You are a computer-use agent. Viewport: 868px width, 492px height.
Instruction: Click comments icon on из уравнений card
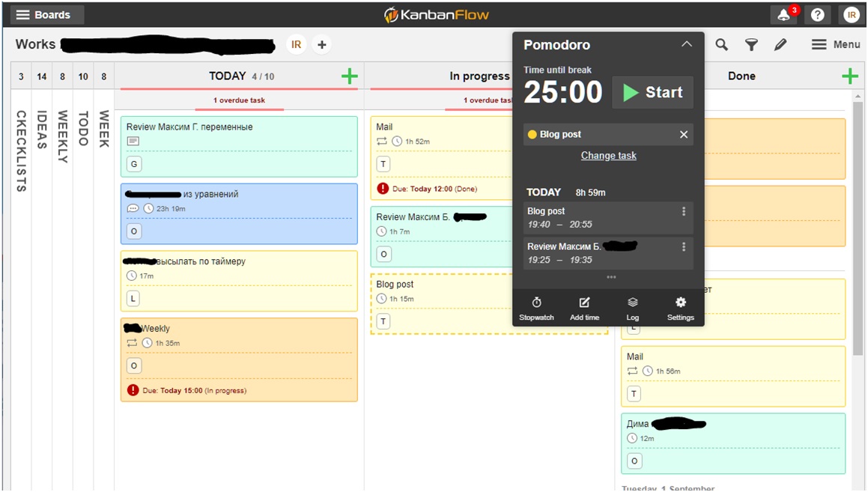pyautogui.click(x=133, y=209)
